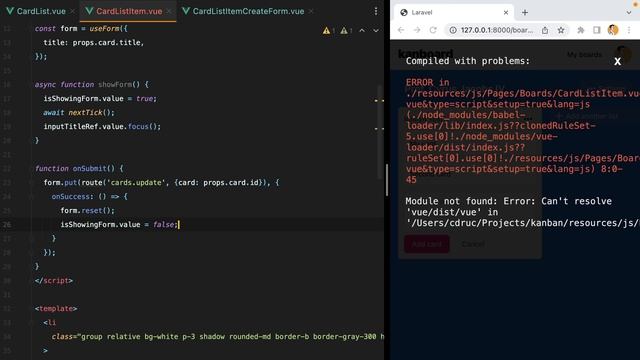
Task: Click 'nextTick' in the await line
Action: (85, 113)
